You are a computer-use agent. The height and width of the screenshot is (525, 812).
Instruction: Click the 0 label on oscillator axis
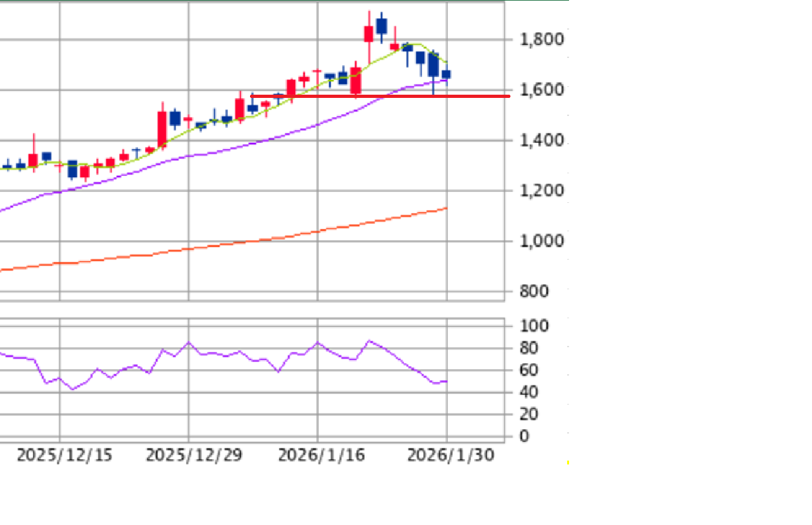[x=524, y=437]
